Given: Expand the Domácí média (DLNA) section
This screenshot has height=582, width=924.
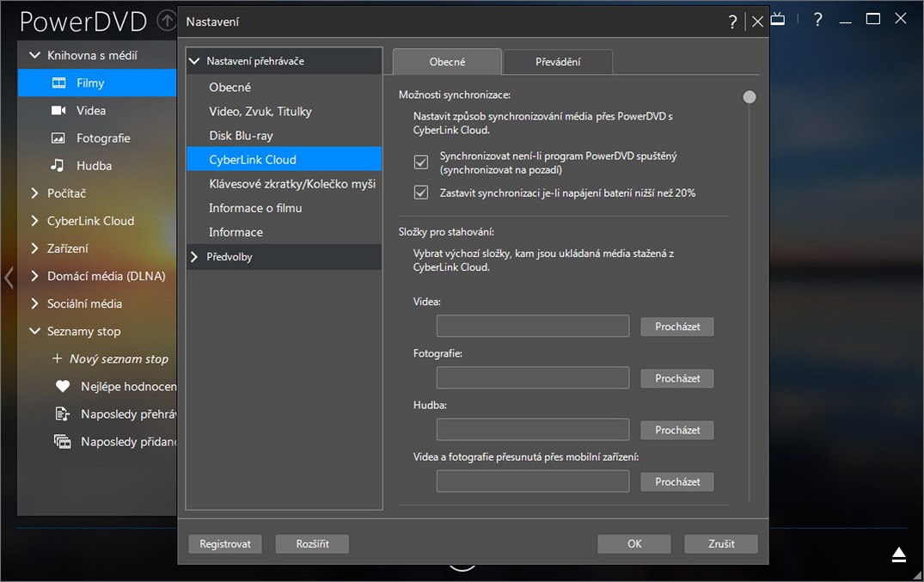Looking at the screenshot, I should (x=35, y=276).
